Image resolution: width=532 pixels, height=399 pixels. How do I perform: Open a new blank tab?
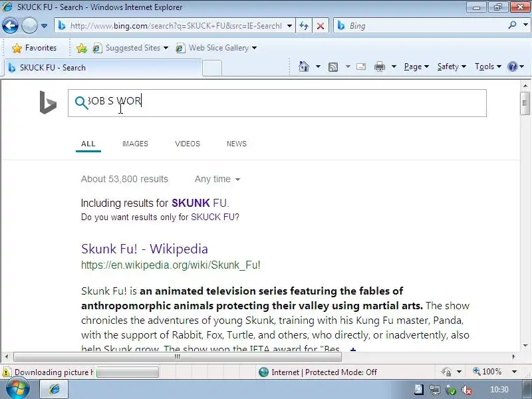212,68
